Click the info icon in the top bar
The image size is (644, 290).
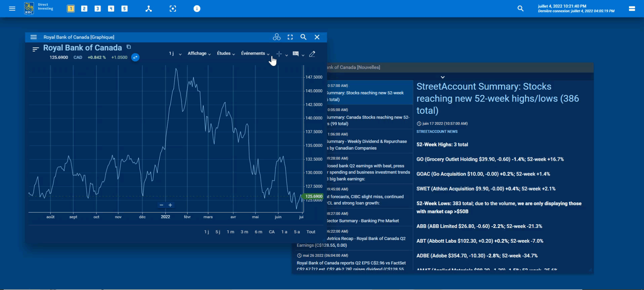point(197,9)
